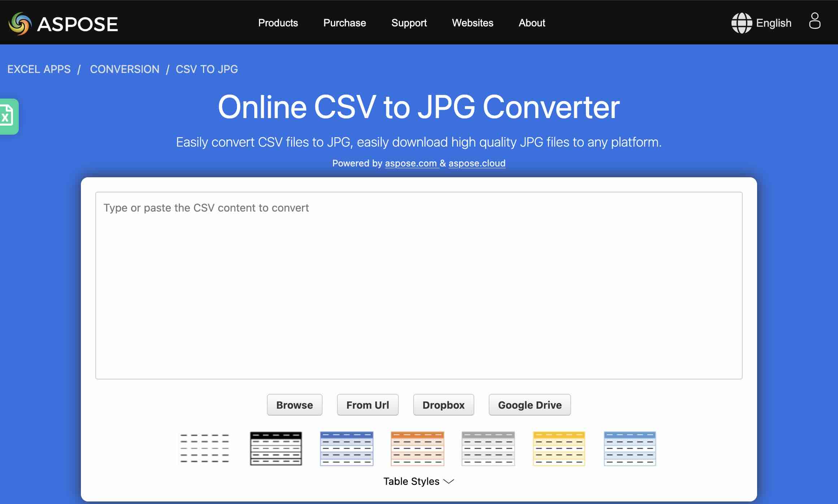Click the Aspose swirl logo icon
This screenshot has width=838, height=504.
click(20, 24)
